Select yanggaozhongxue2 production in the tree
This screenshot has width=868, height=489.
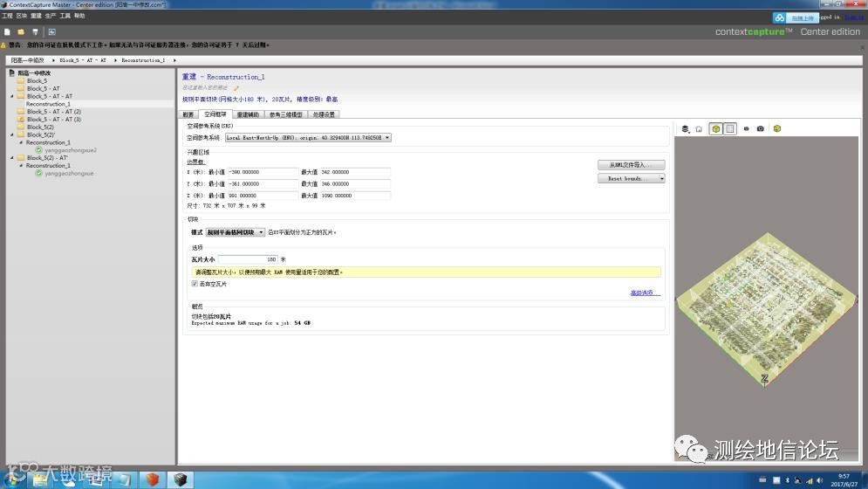[71, 150]
